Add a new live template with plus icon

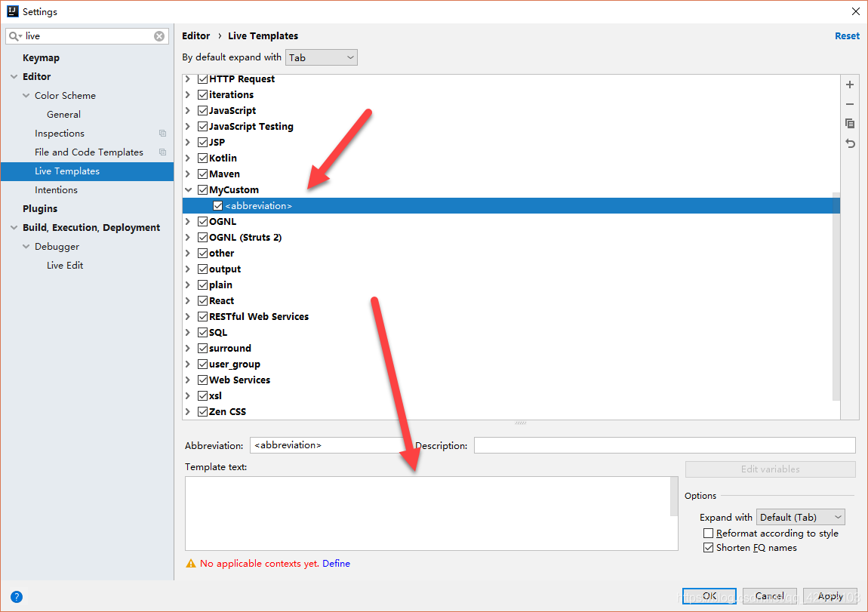coord(850,85)
